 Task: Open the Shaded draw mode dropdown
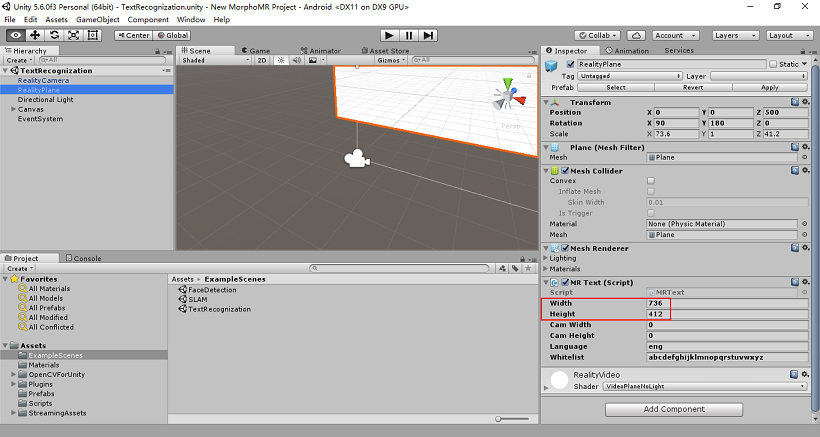215,60
